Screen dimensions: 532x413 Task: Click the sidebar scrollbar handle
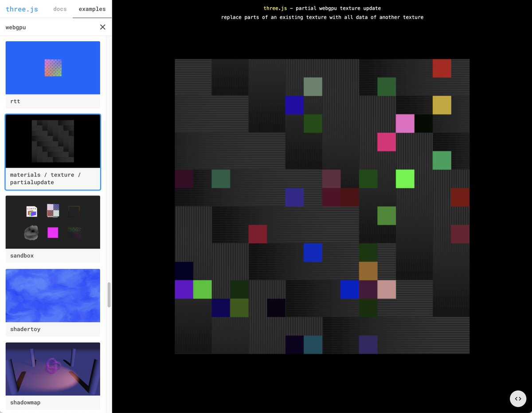109,295
